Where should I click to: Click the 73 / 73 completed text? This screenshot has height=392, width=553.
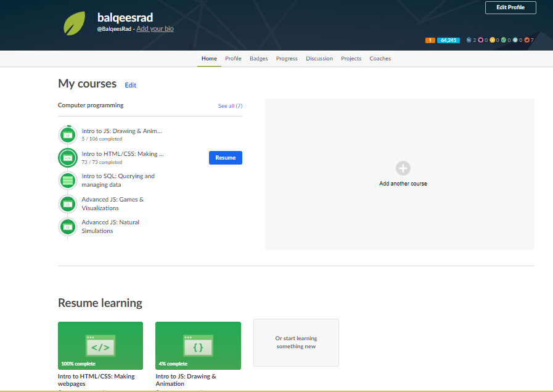tap(102, 162)
